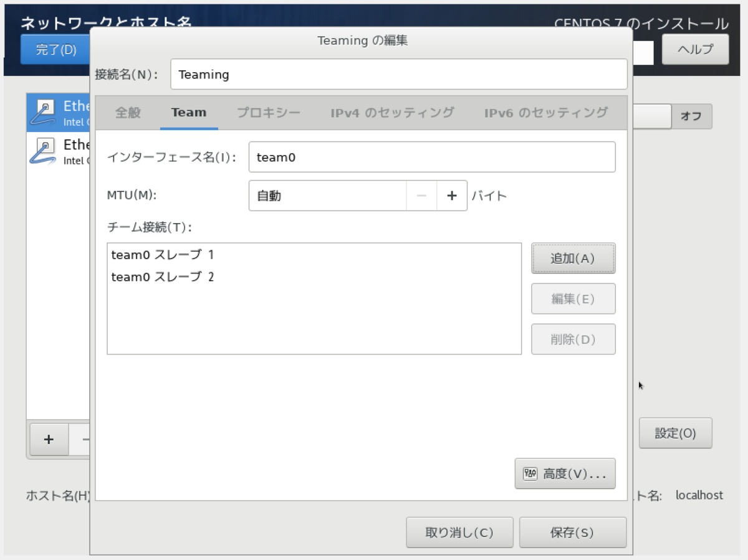Click the + icon to add a connection
Screen dimensions: 748x560
(x=48, y=440)
